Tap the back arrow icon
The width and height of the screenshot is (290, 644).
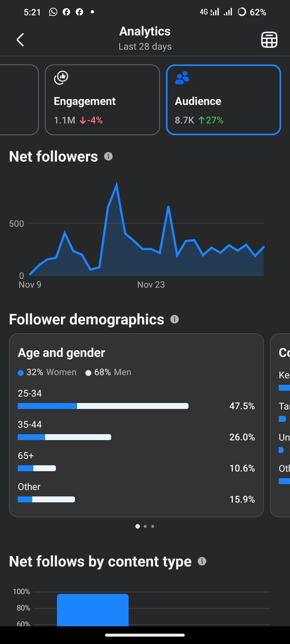[20, 40]
